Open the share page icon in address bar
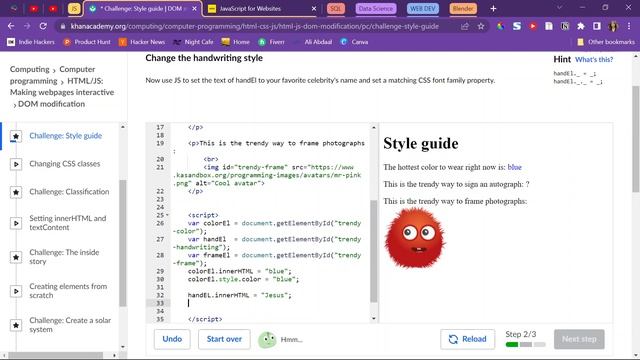 (x=465, y=26)
